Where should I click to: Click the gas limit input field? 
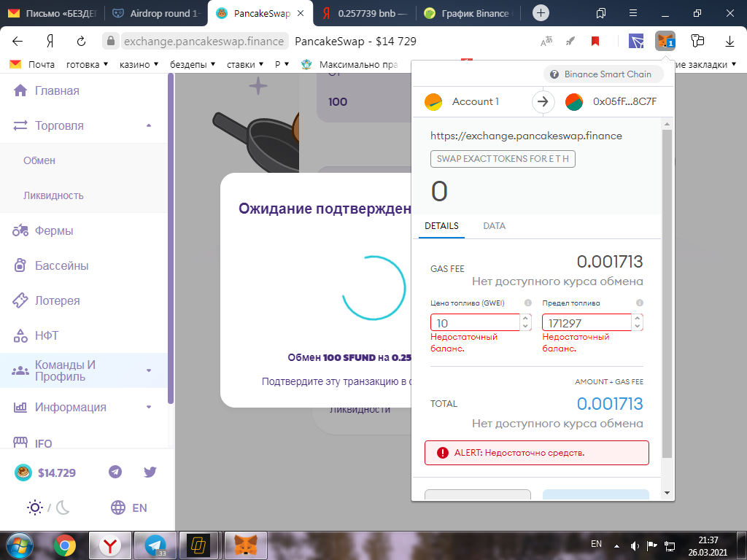click(x=587, y=323)
